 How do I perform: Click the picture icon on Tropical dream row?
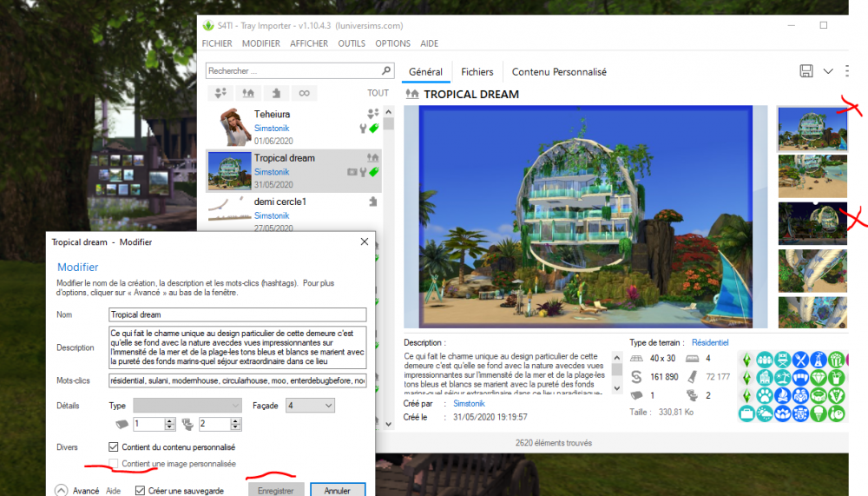click(x=352, y=172)
